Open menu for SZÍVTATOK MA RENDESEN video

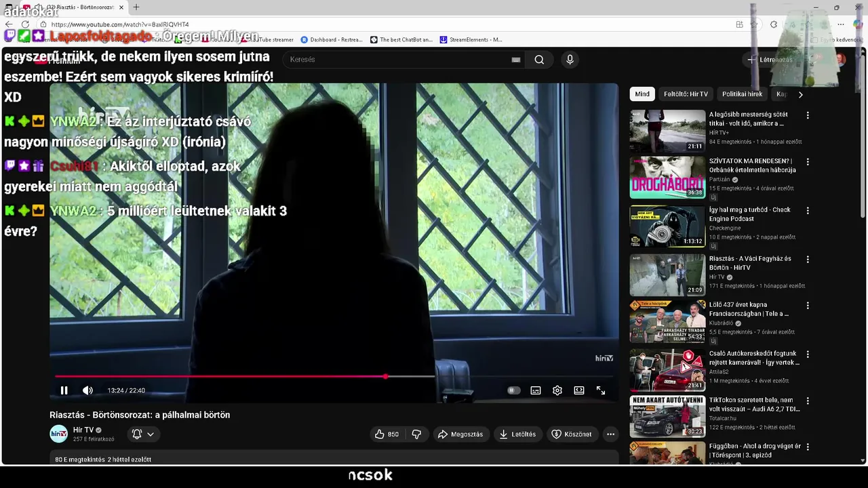click(x=807, y=161)
